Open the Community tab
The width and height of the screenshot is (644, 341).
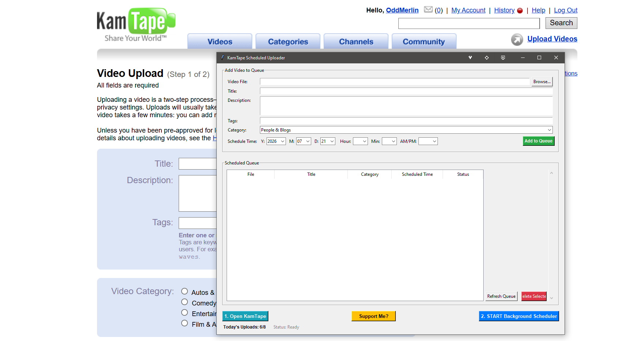click(424, 41)
